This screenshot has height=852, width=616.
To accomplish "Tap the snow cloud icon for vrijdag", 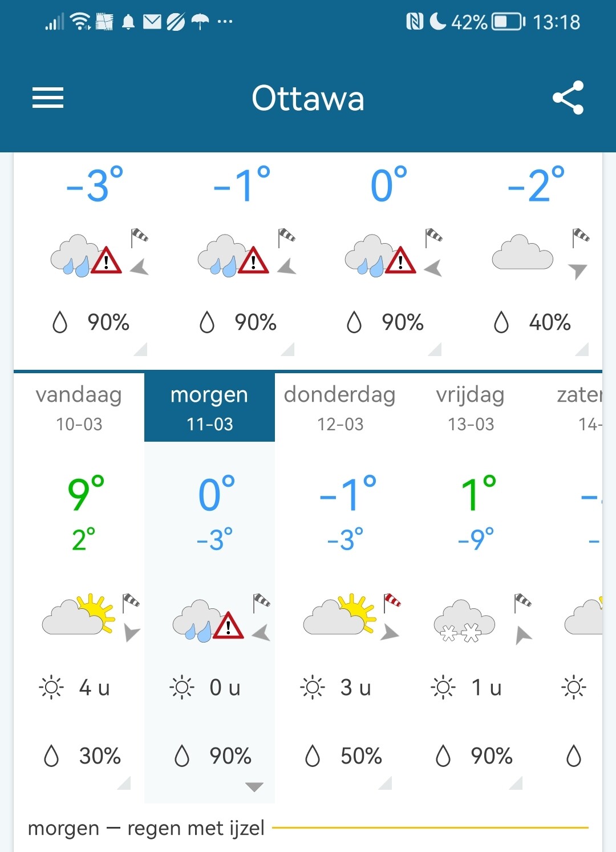I will (464, 621).
